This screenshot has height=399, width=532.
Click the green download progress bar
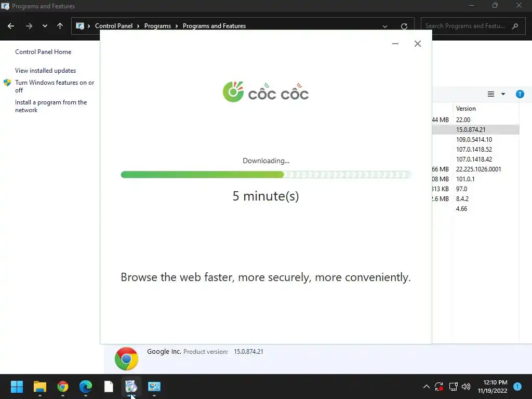pyautogui.click(x=266, y=175)
